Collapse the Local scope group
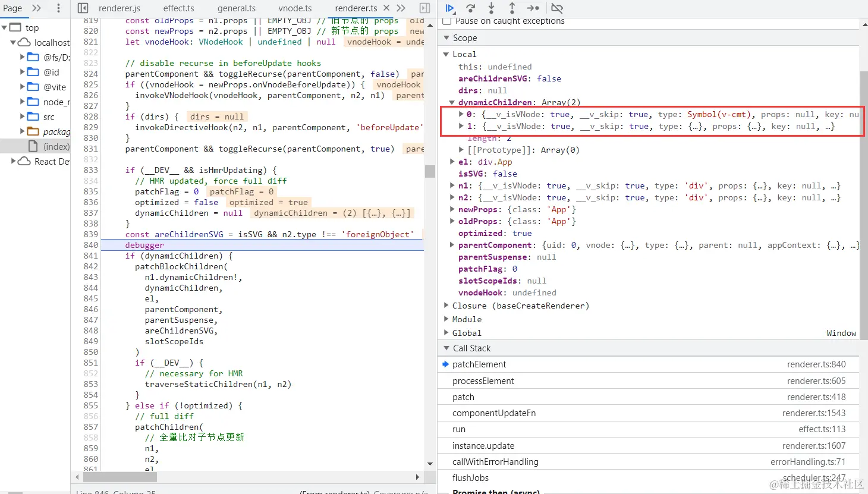This screenshot has width=868, height=494. (x=446, y=54)
